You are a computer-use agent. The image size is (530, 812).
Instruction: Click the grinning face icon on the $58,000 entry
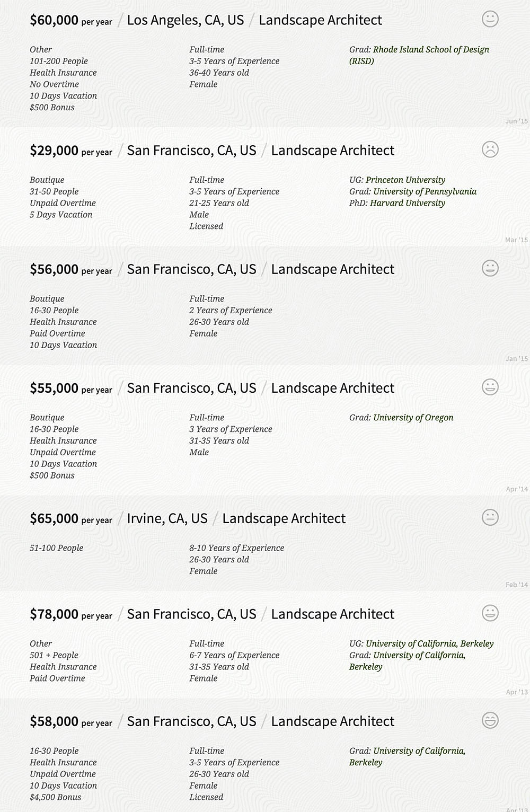tap(490, 720)
